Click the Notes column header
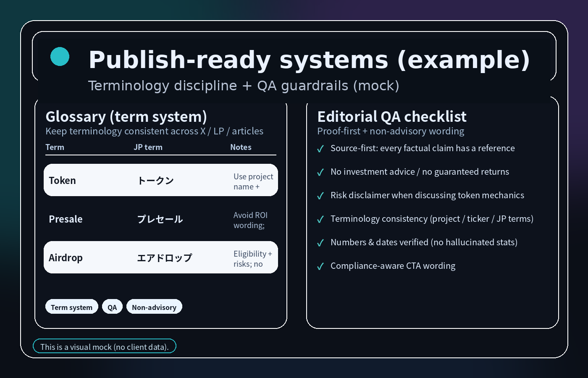Screen dimensions: 588x378 241,147
